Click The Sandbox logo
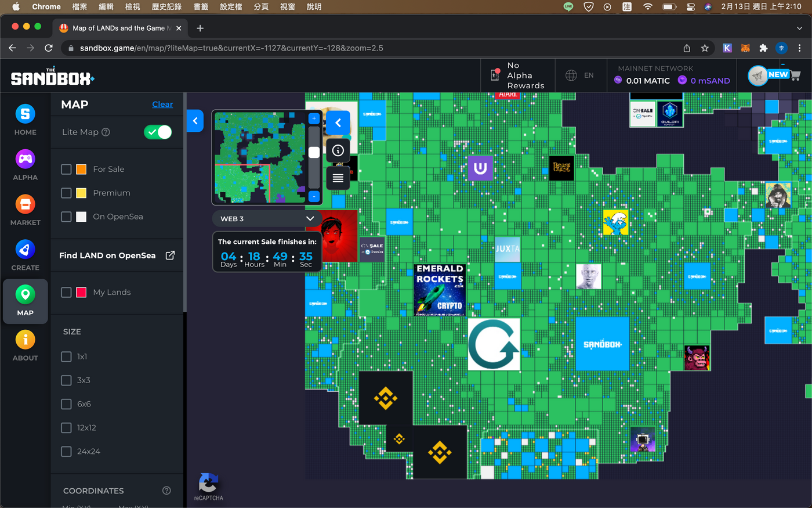The image size is (812, 508). (52, 77)
